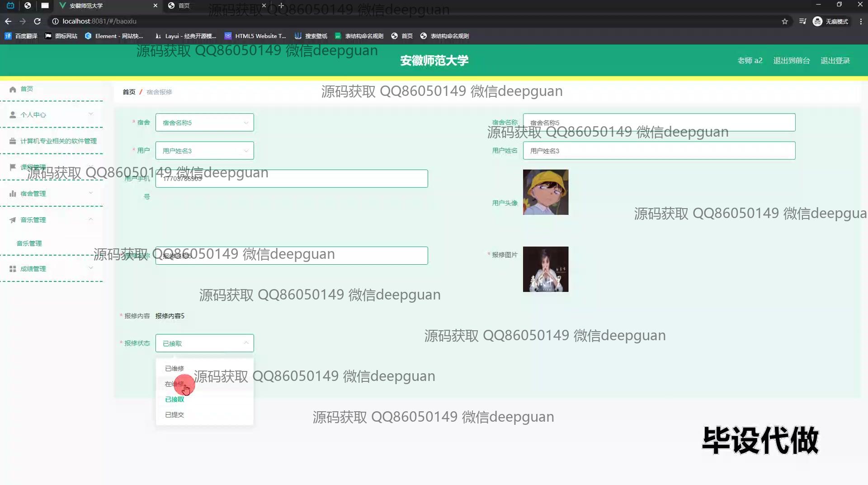Open the 音乐管理 submenu item

click(29, 243)
